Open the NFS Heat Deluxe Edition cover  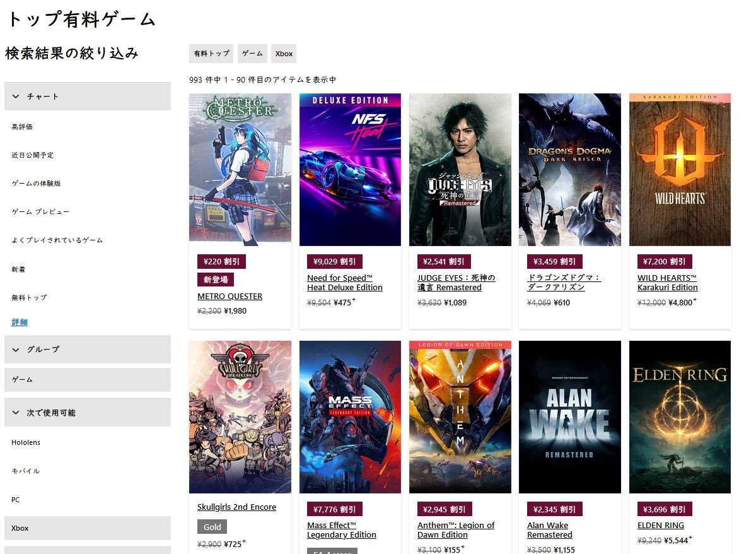point(350,169)
